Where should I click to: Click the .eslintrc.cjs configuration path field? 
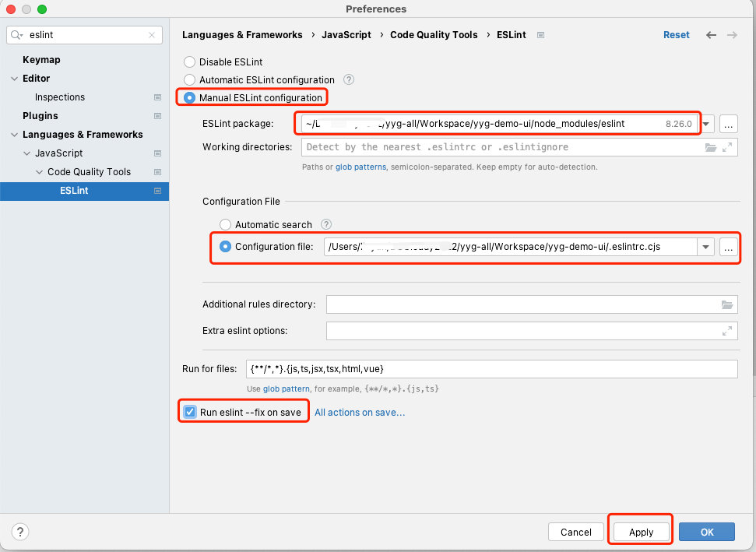click(510, 248)
